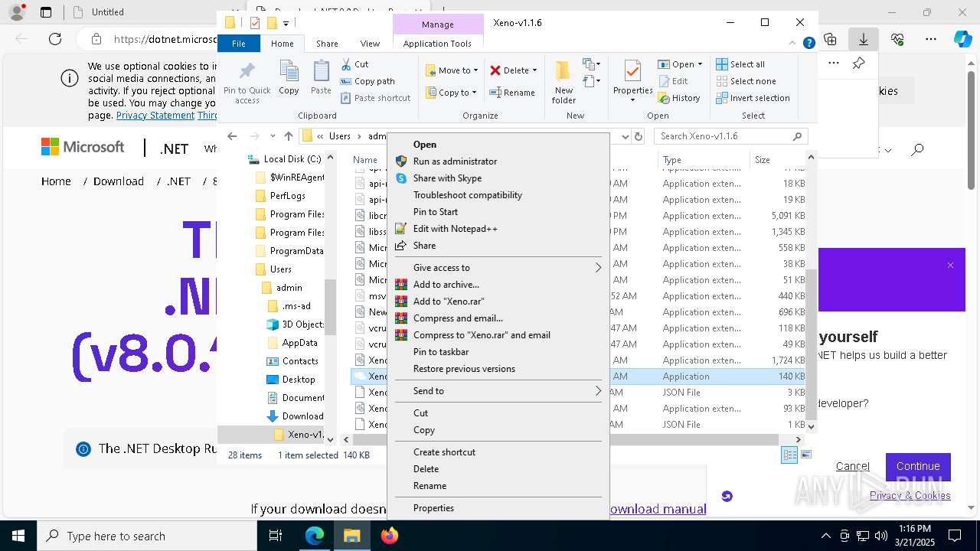This screenshot has width=980, height=551.
Task: Click the Download breadcrumb link on webpage
Action: pyautogui.click(x=119, y=181)
